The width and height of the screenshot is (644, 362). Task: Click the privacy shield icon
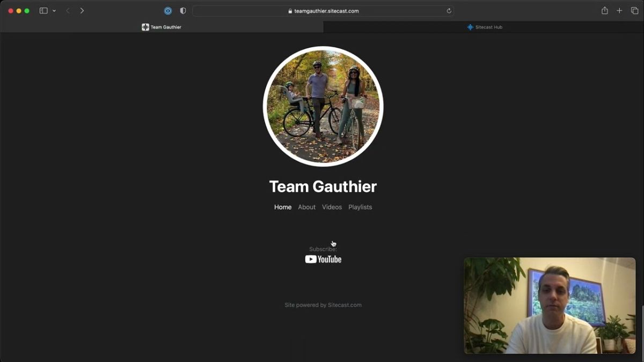[183, 11]
